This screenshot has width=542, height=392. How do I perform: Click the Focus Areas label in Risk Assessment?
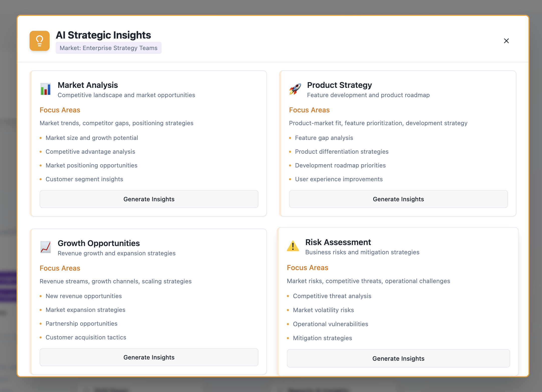click(307, 268)
